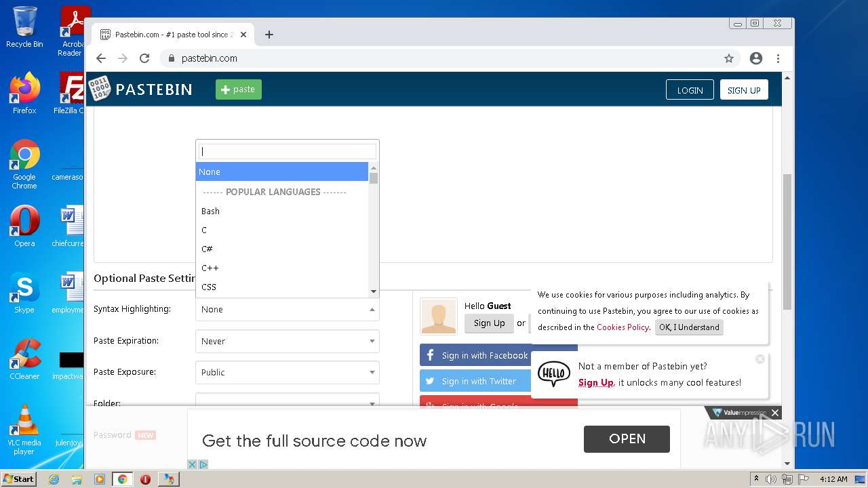Image resolution: width=868 pixels, height=488 pixels.
Task: Open media player from taskbar
Action: point(100,479)
